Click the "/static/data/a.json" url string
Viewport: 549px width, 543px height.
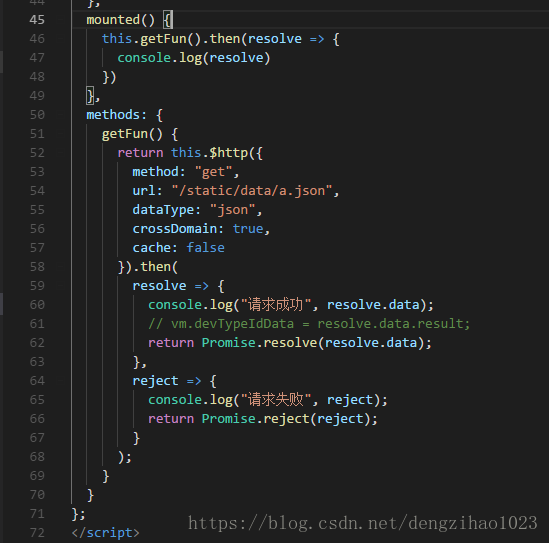[252, 191]
